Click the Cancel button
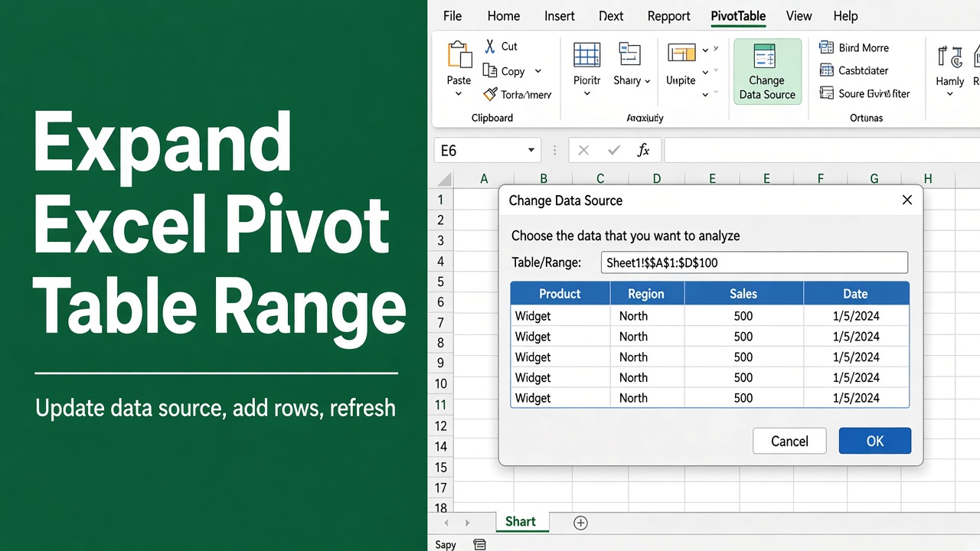980x551 pixels. coord(789,441)
